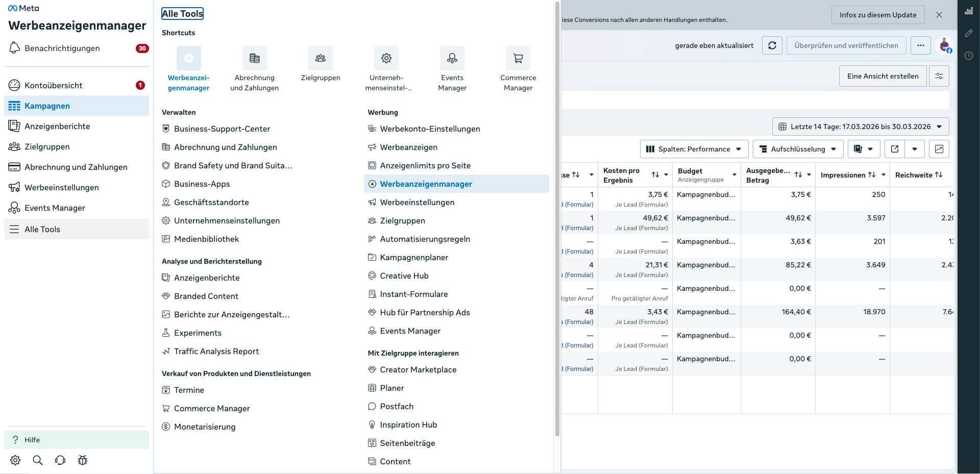Toggle the Alle Tools sidebar item
Screen dimensions: 980x474
click(77, 229)
